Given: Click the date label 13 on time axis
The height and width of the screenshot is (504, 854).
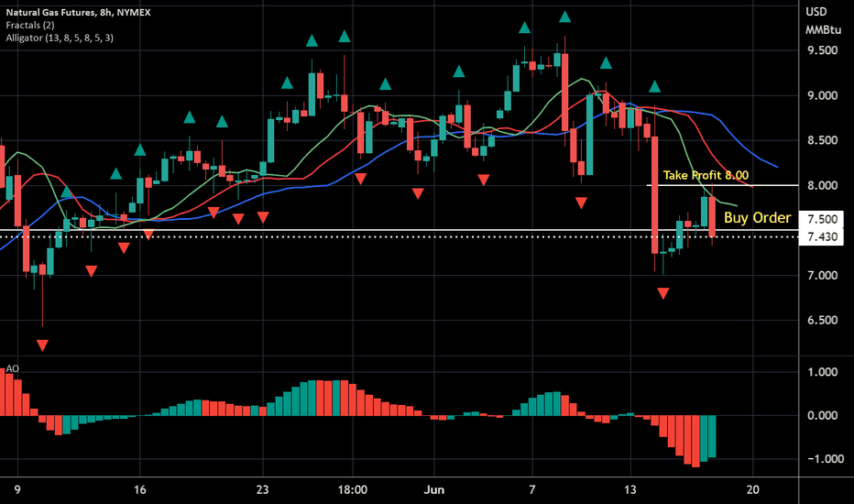Looking at the screenshot, I should click(630, 490).
